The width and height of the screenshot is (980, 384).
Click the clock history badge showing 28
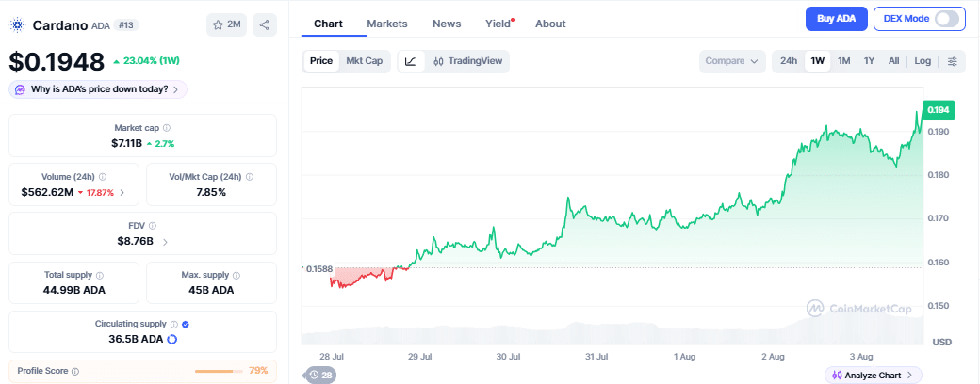(x=320, y=376)
